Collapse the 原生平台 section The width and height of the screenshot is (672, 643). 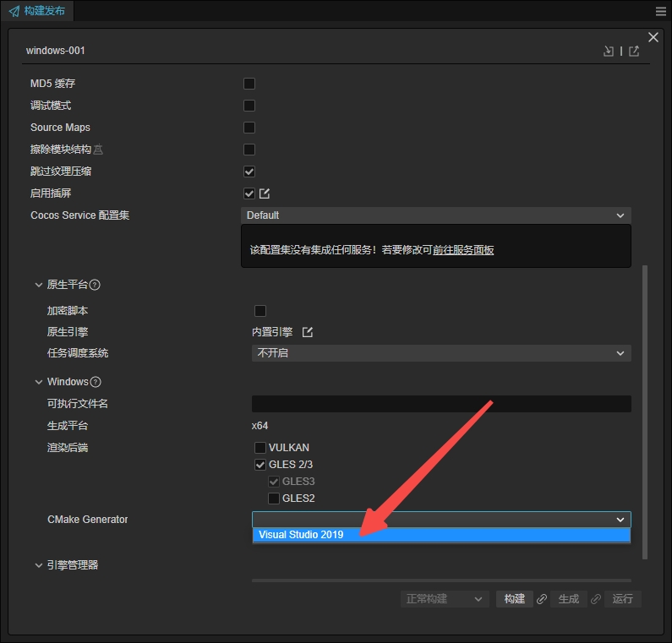(x=39, y=285)
